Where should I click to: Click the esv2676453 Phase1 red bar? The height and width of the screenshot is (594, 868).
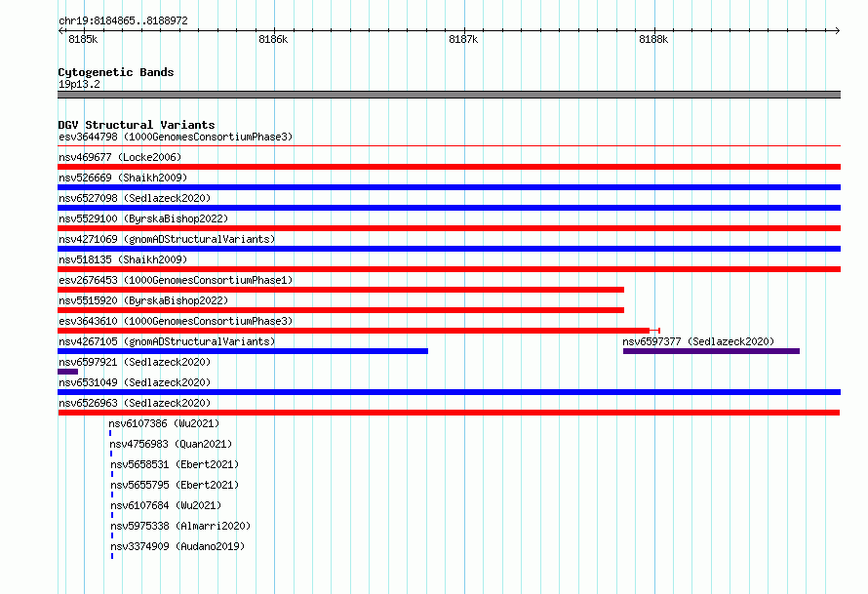point(341,290)
